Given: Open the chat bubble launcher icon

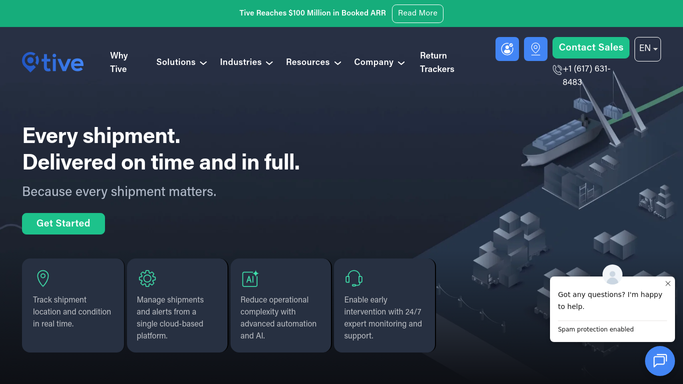Looking at the screenshot, I should click(x=659, y=360).
